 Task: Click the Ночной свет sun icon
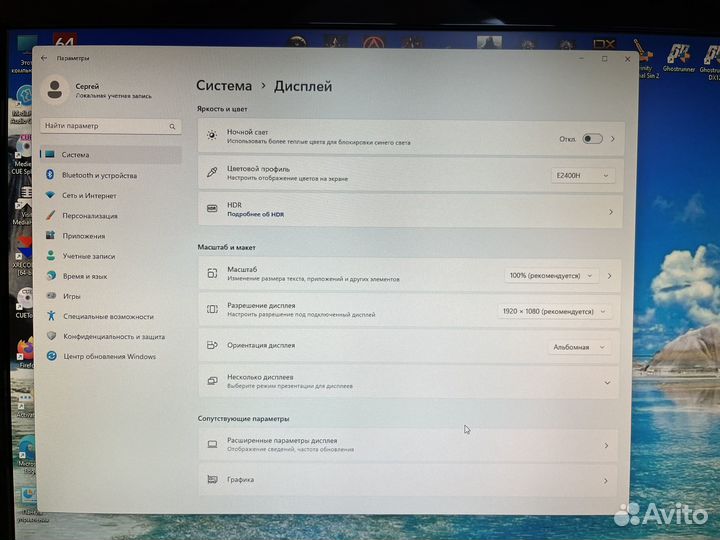point(212,135)
